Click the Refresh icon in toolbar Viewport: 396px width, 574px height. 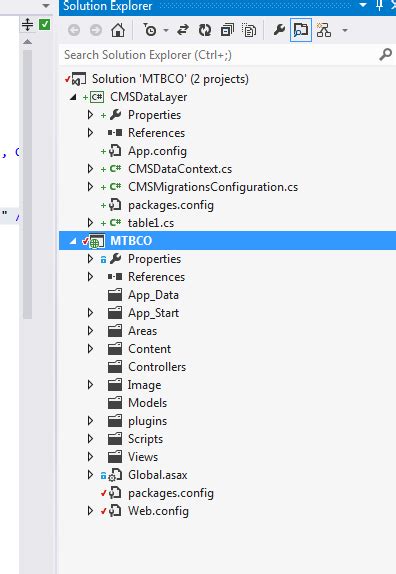click(205, 30)
